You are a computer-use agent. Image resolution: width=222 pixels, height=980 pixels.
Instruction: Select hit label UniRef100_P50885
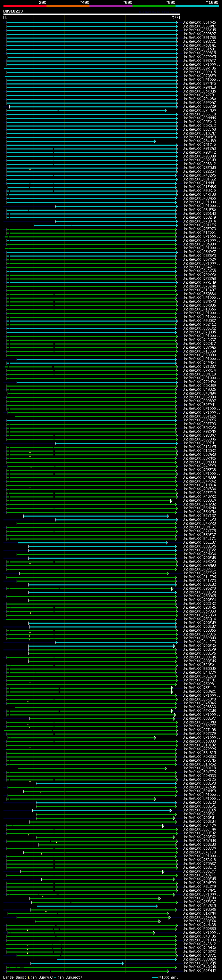coord(199,929)
